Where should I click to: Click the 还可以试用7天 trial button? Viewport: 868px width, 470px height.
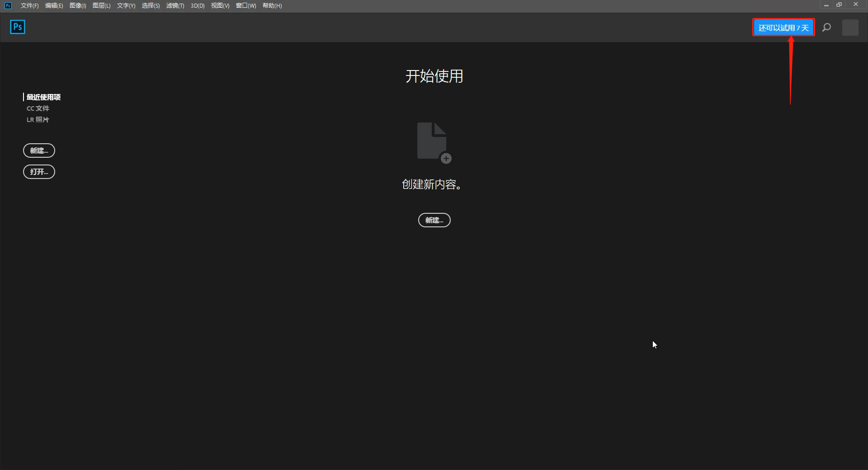(x=783, y=28)
